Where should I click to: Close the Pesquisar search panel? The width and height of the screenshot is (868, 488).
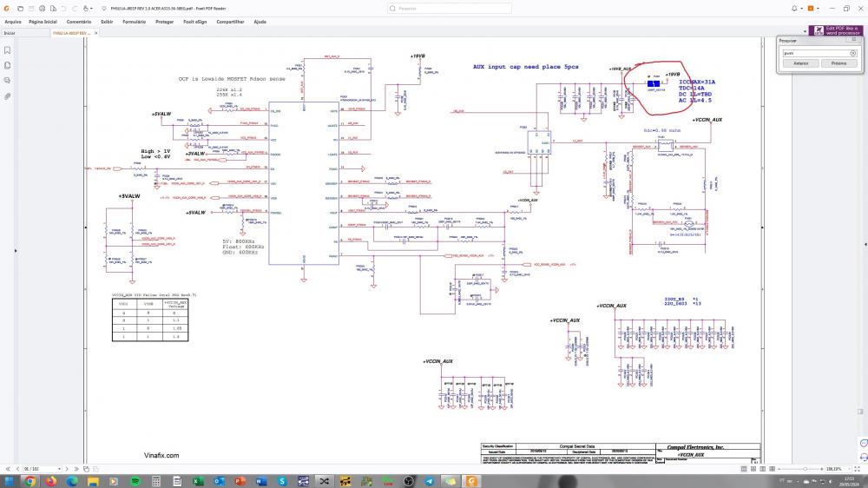(x=853, y=40)
